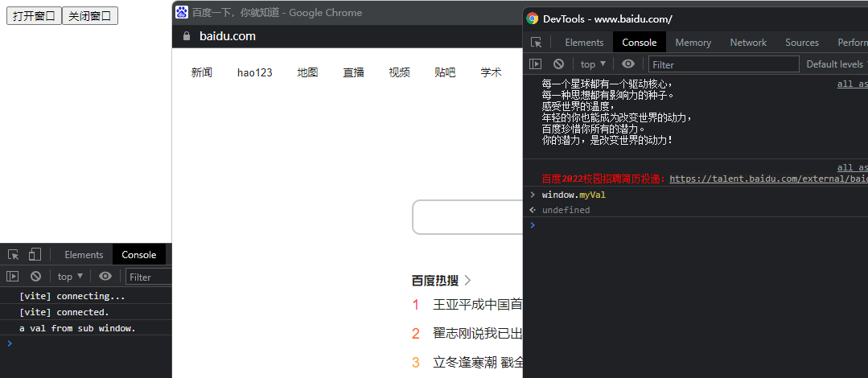Open source link beside the poem message
Screen dimensions: 868x378
pos(853,84)
